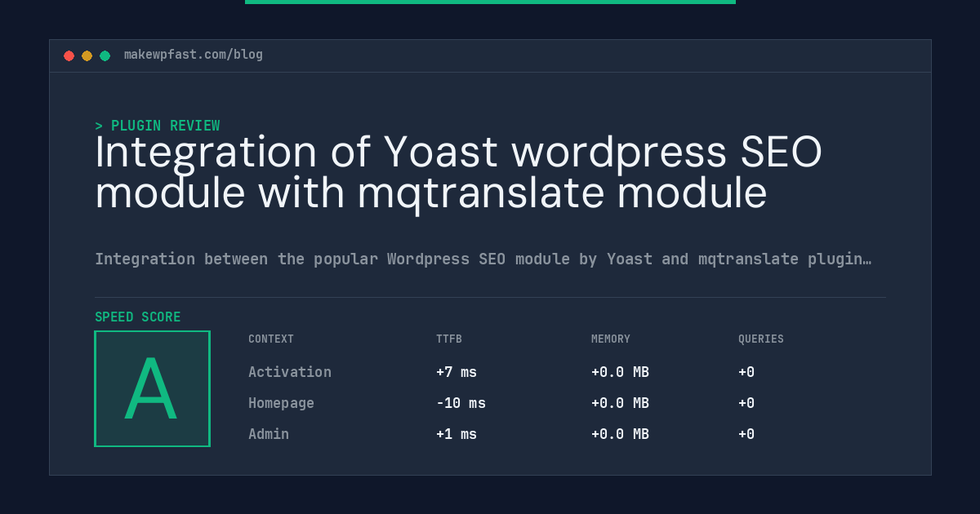Screen dimensions: 980x514
Task: Click the '> PLUGIN REVIEW' label
Action: click(x=158, y=126)
